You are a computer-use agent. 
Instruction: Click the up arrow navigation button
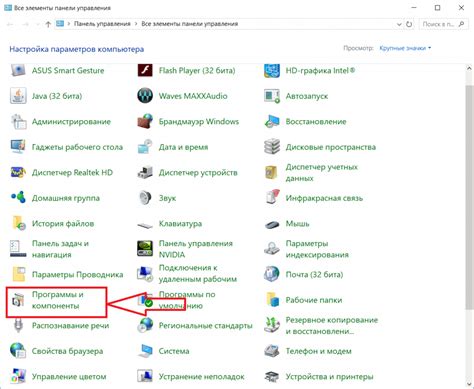pyautogui.click(x=48, y=24)
